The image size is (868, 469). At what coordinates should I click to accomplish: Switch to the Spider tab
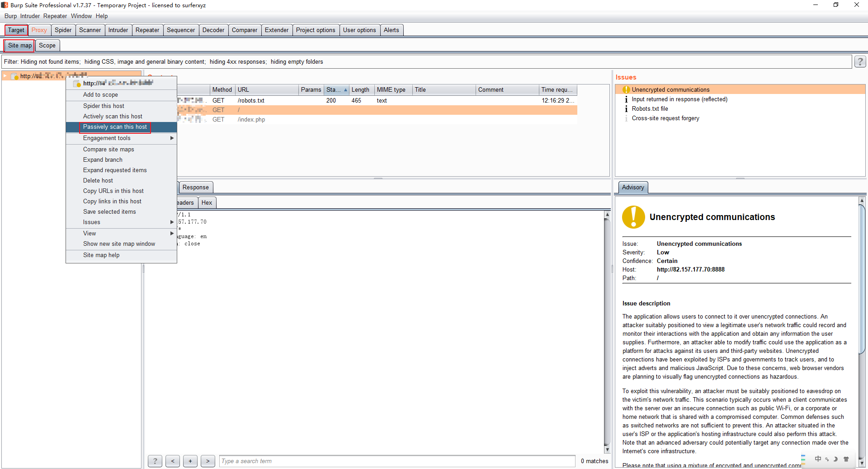point(63,30)
